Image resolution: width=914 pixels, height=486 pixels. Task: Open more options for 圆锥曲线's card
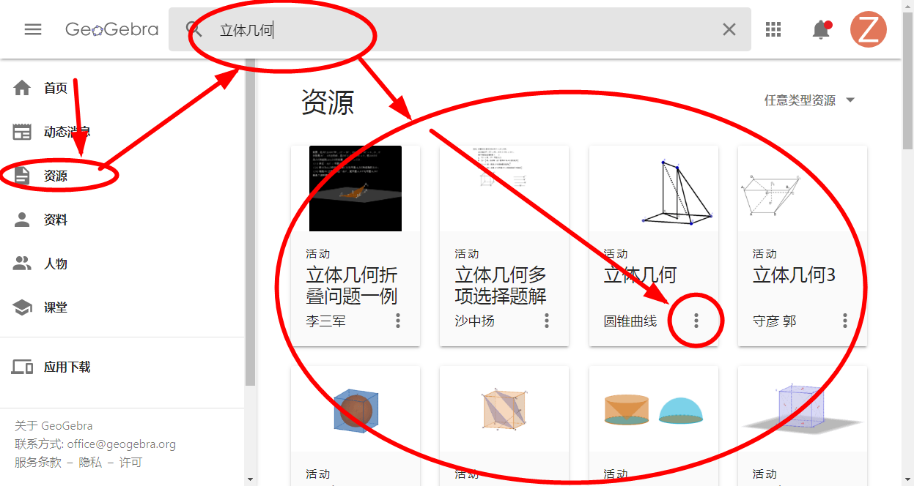696,321
